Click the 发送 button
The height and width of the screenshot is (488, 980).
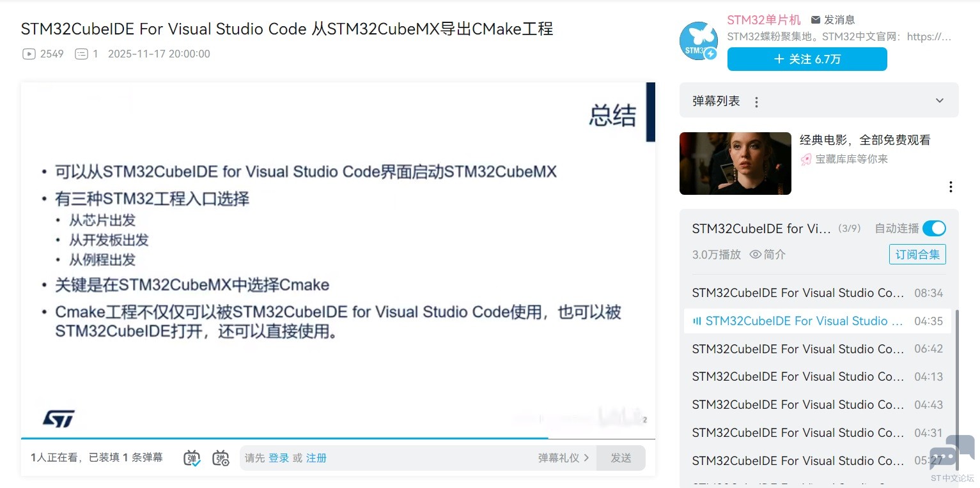click(621, 458)
